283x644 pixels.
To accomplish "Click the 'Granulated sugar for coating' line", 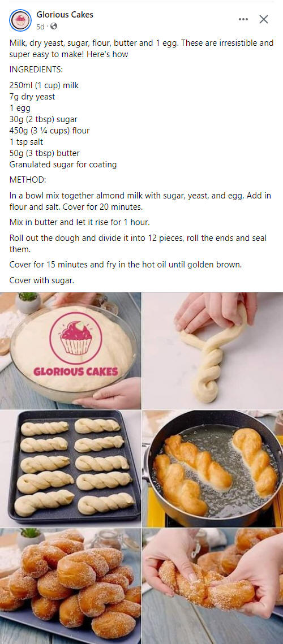I will pos(63,165).
